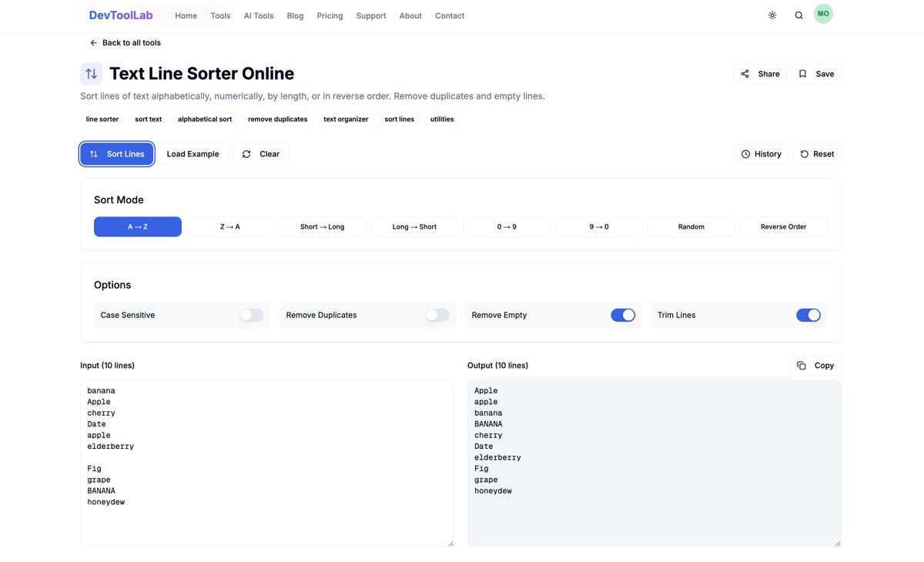The height and width of the screenshot is (562, 924).
Task: Click the "honeydew" line in the output
Action: (x=494, y=491)
